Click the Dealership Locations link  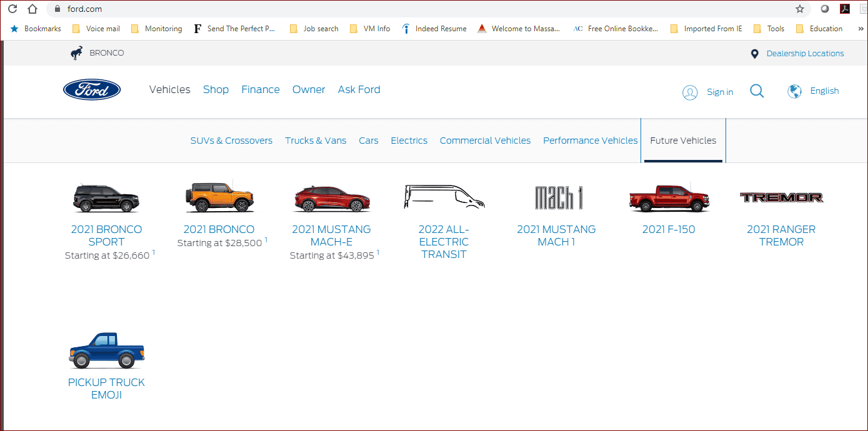(x=805, y=54)
